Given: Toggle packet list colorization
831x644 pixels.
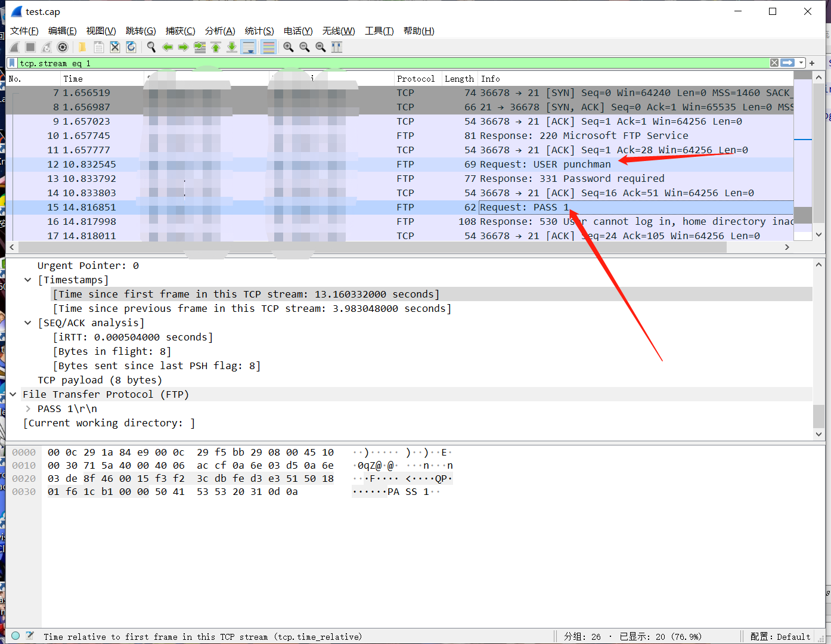Looking at the screenshot, I should [268, 47].
